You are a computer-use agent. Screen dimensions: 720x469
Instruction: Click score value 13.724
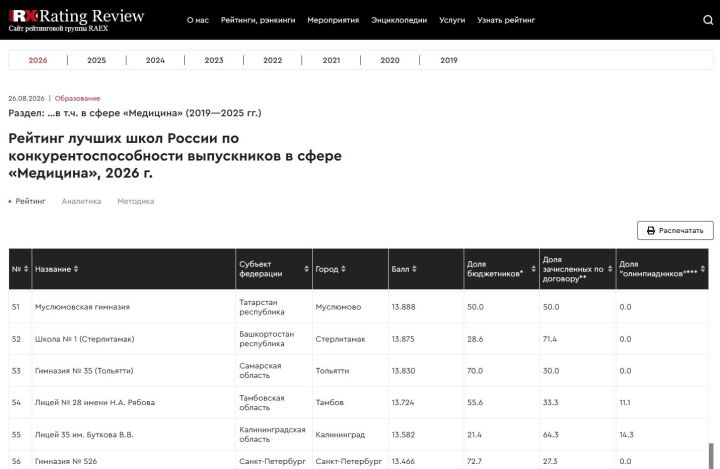(403, 402)
